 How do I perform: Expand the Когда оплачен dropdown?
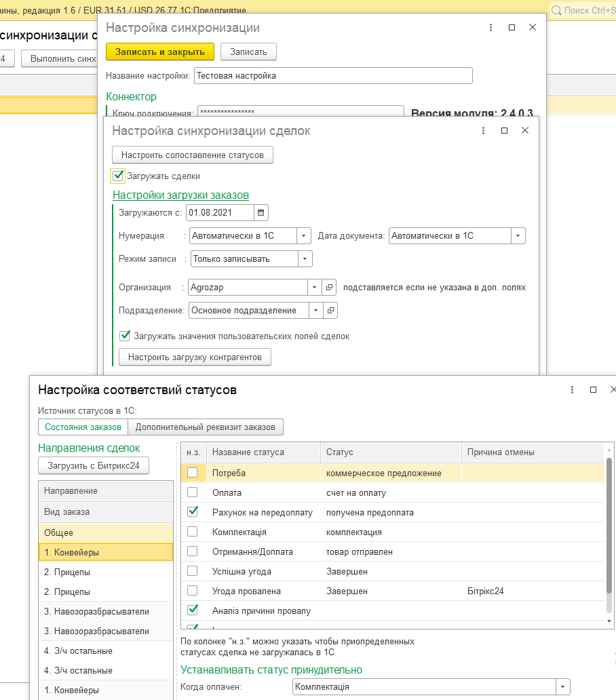pos(563,686)
